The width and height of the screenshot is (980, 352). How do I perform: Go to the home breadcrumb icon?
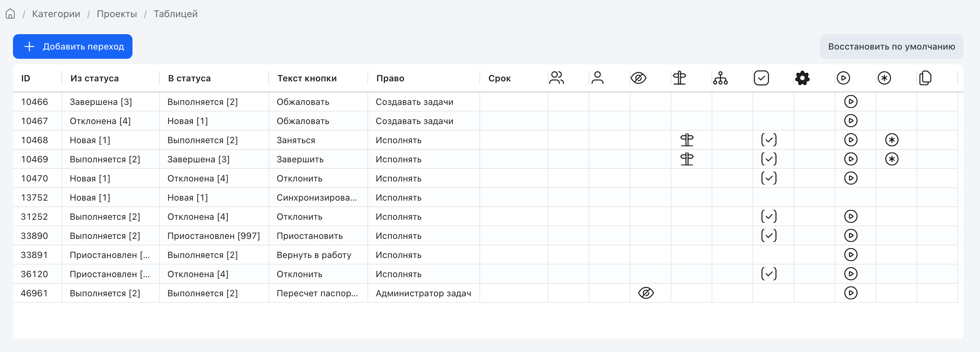(10, 14)
